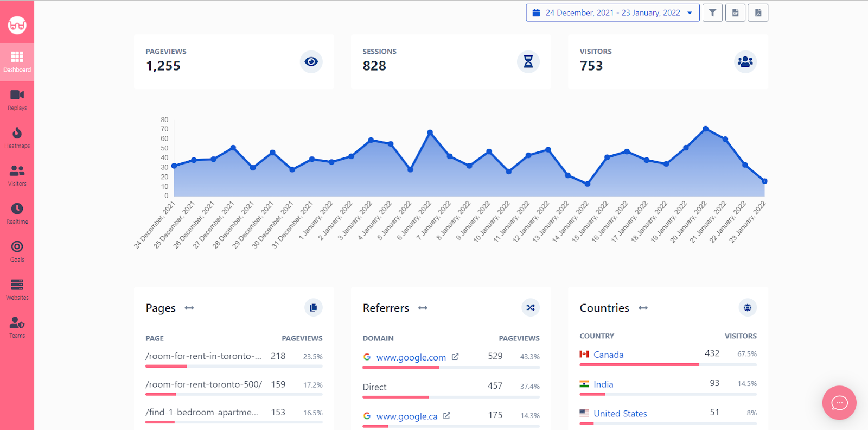The height and width of the screenshot is (430, 868).
Task: Expand the Referrers card arrows icon
Action: tap(423, 308)
